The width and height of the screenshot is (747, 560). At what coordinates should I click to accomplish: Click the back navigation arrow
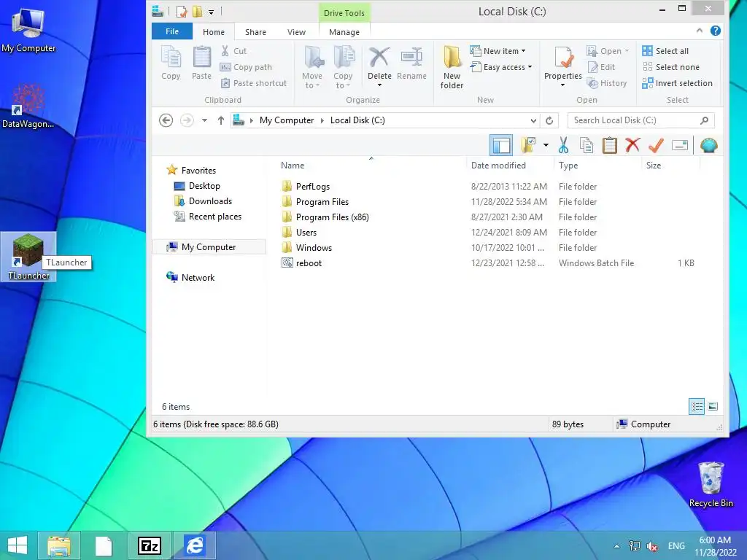(x=166, y=120)
